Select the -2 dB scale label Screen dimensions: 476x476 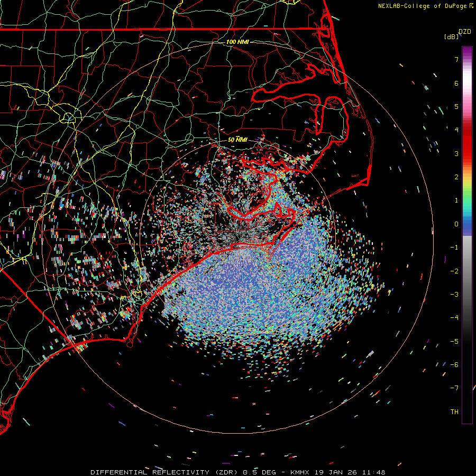tap(454, 271)
